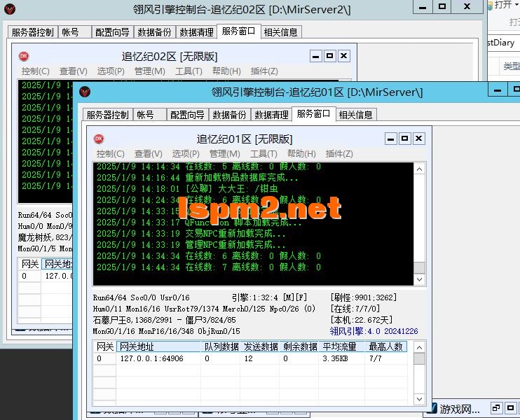This screenshot has width=520, height=420.
Task: Click the log scrollbar thumb in 追忆纪01区
Action: click(420, 267)
